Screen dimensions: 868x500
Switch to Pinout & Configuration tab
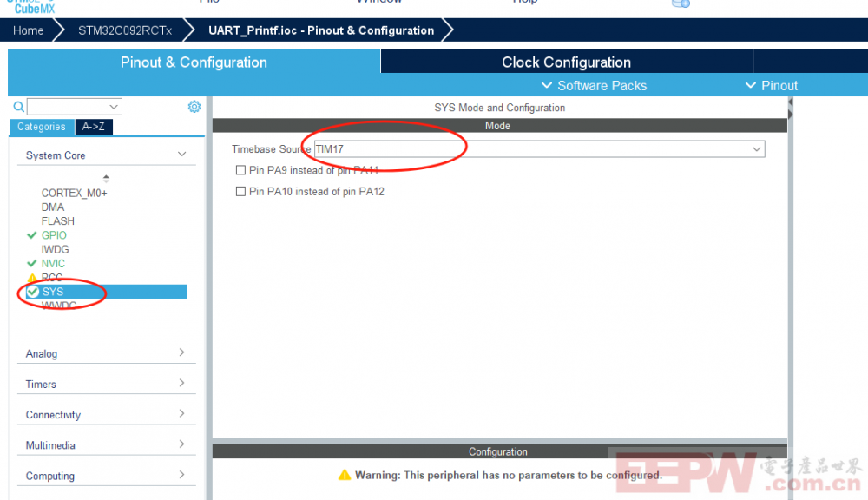tap(194, 62)
